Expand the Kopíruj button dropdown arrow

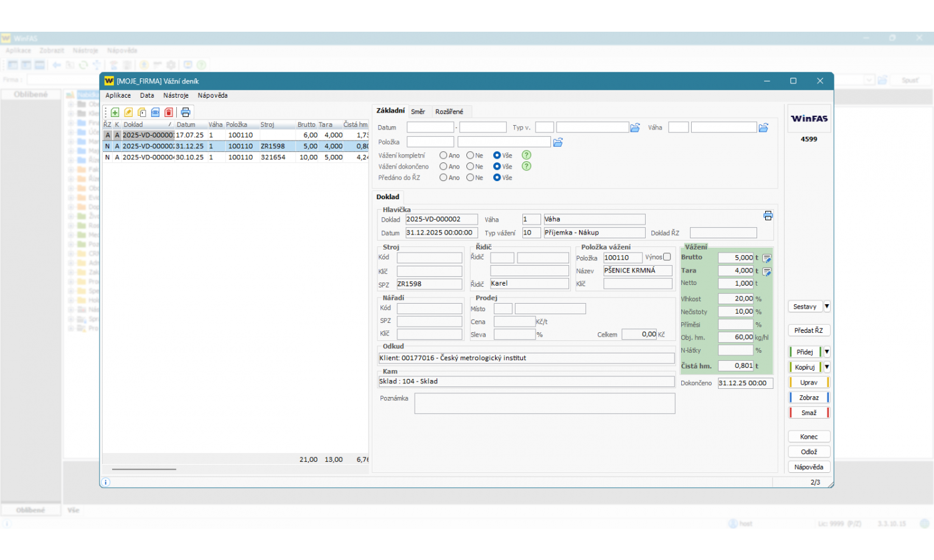pyautogui.click(x=827, y=367)
